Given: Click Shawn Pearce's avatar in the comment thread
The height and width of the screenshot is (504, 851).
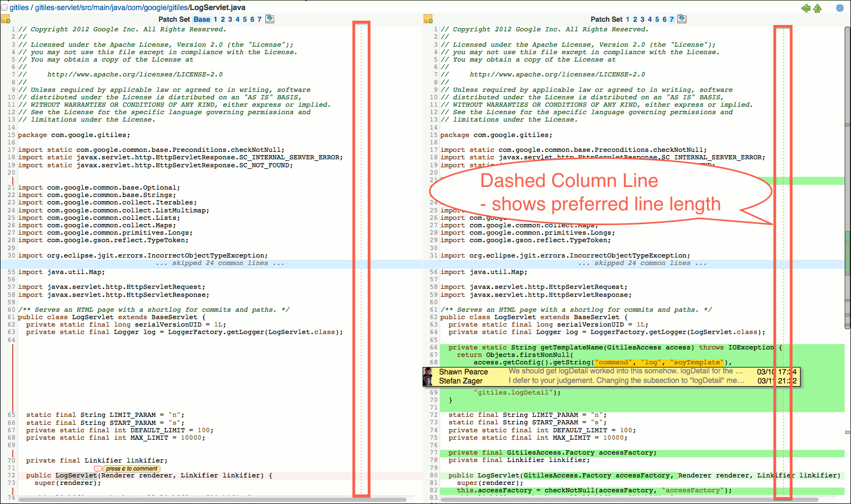Looking at the screenshot, I should coord(427,371).
